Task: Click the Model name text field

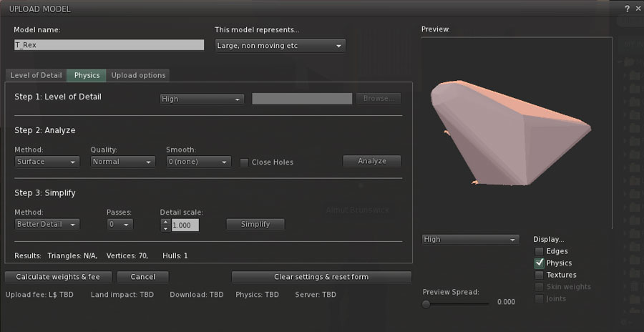Action: (109, 44)
